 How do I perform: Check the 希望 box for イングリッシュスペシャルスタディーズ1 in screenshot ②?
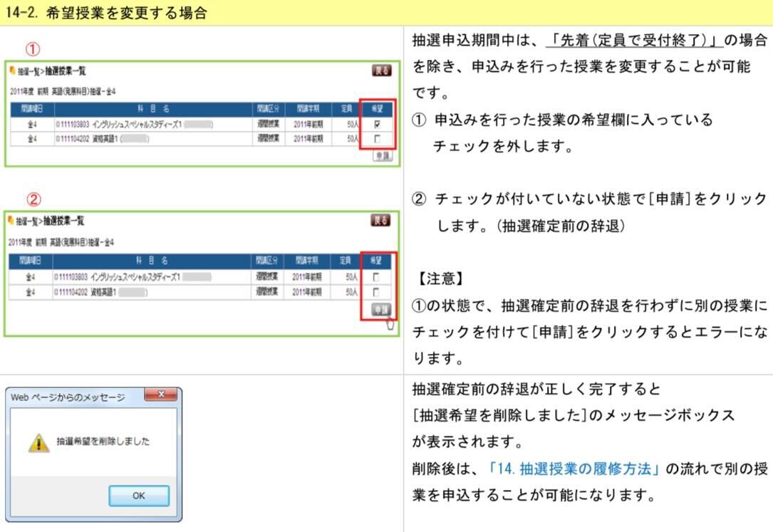pos(377,277)
